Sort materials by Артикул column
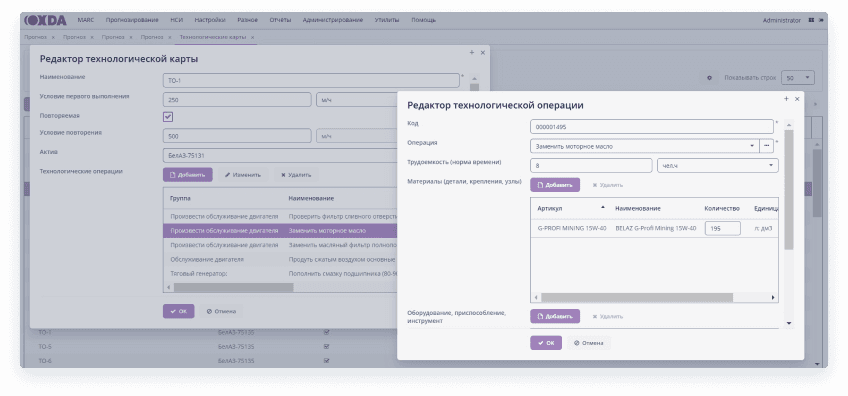The width and height of the screenshot is (848, 396). (571, 208)
